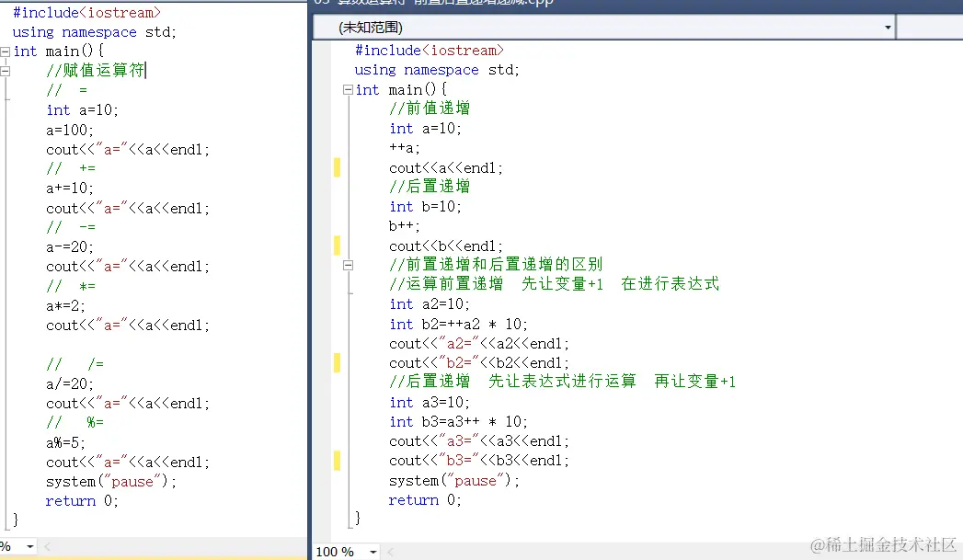
Task: Open the 100 % zoom dropdown
Action: [373, 552]
